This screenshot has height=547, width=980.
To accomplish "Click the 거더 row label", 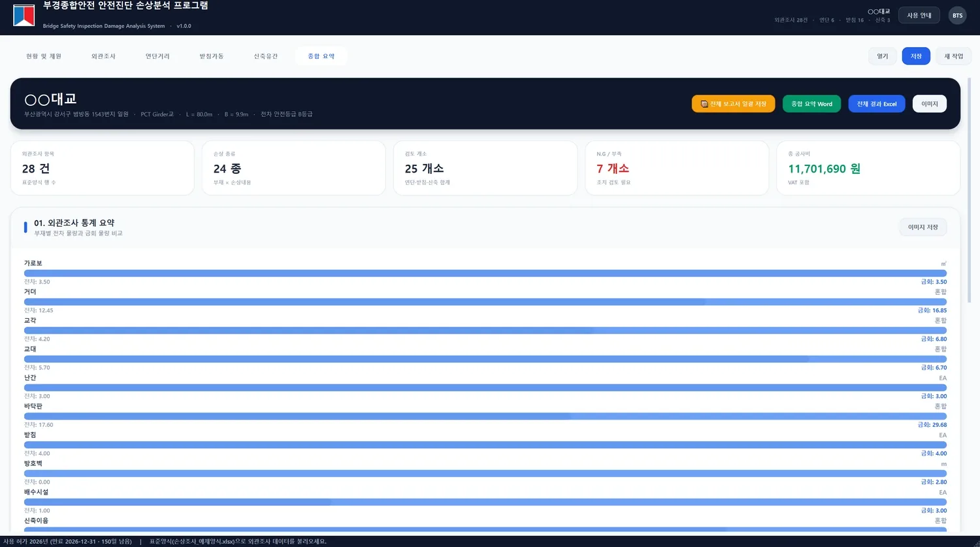I will [x=30, y=292].
